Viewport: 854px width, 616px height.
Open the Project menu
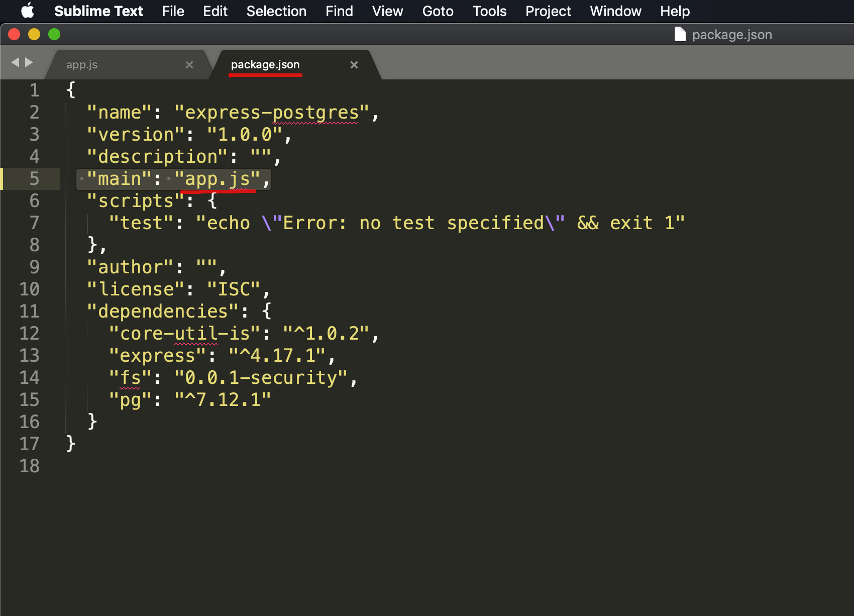548,11
